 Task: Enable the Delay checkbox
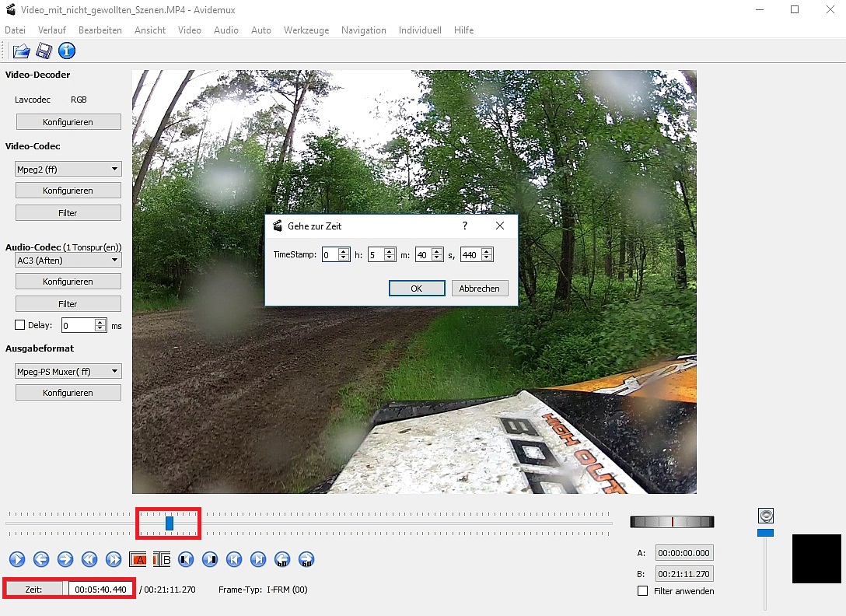tap(21, 325)
